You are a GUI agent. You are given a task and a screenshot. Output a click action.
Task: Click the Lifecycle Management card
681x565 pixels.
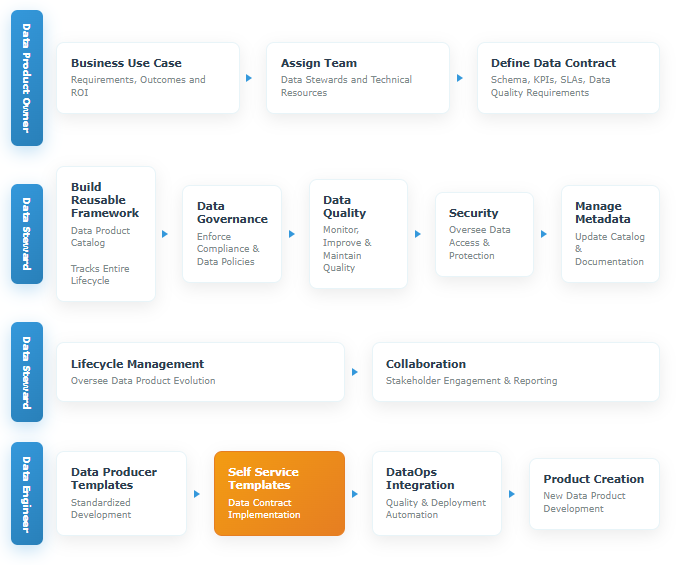[200, 372]
